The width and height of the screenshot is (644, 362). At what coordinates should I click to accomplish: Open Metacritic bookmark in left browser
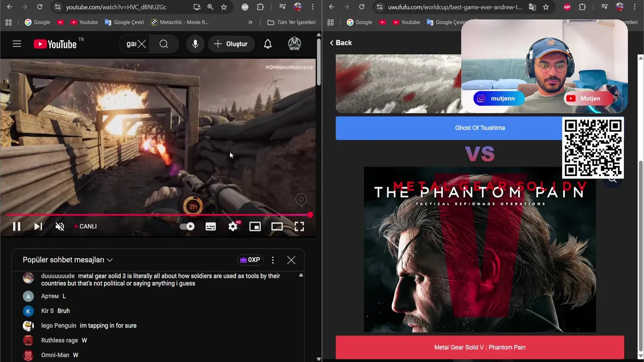coord(180,22)
